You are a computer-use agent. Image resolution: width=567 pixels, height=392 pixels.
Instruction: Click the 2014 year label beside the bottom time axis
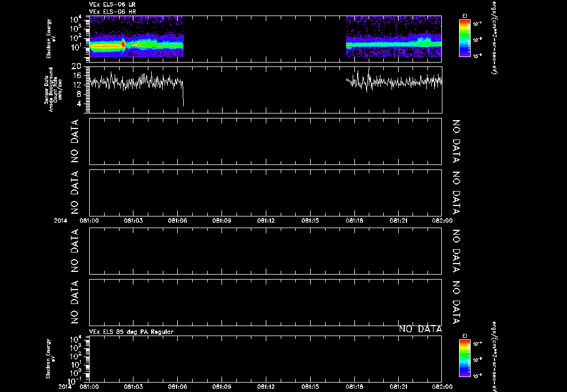[65, 386]
